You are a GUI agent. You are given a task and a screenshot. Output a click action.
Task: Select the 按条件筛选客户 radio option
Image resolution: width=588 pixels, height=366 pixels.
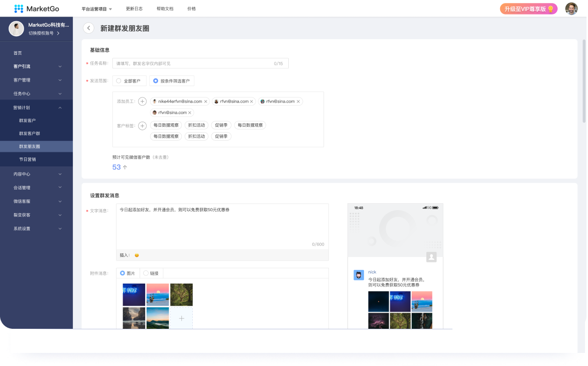coord(172,81)
